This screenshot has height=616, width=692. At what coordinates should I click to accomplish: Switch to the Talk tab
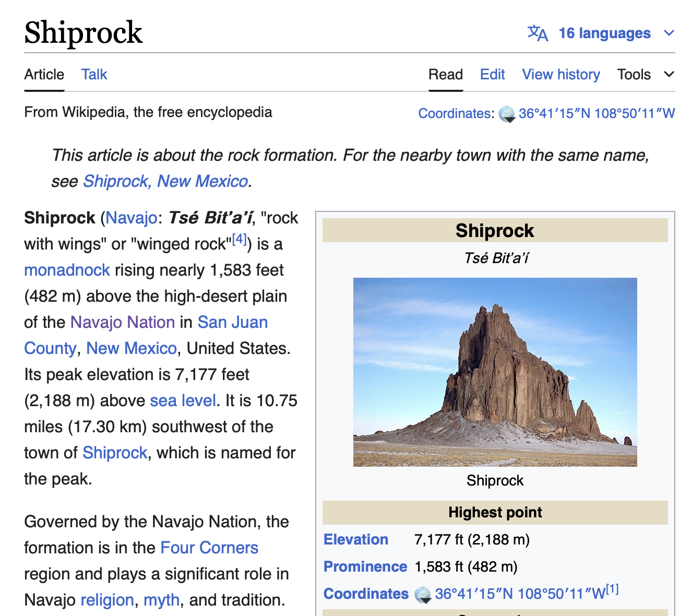pyautogui.click(x=94, y=75)
